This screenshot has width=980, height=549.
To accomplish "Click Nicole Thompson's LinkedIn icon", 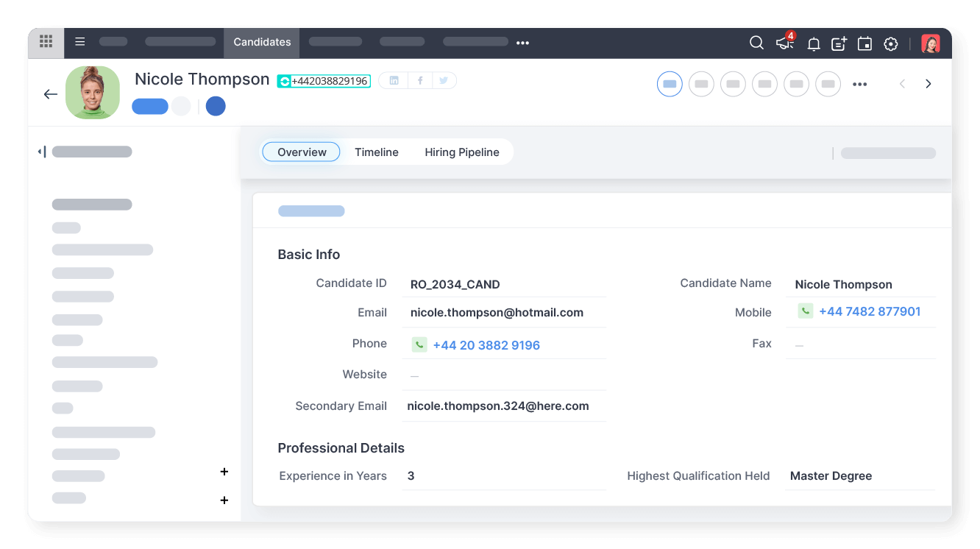I will click(393, 80).
